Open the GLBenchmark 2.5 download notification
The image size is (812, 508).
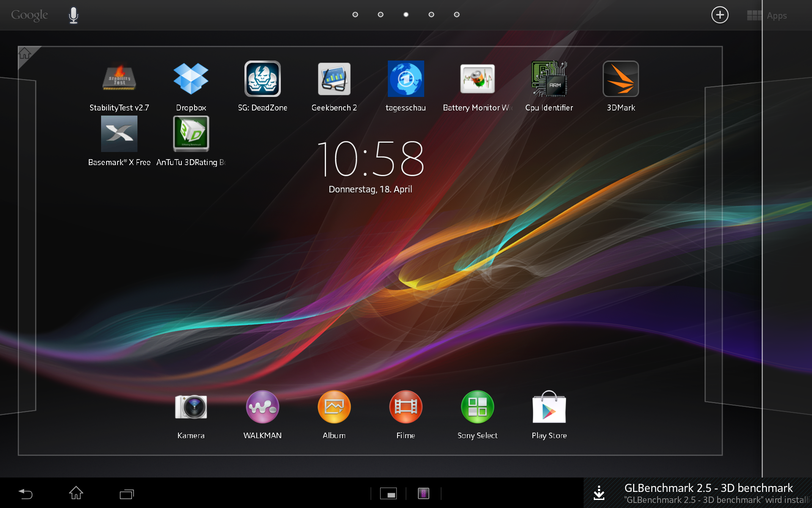tap(698, 493)
